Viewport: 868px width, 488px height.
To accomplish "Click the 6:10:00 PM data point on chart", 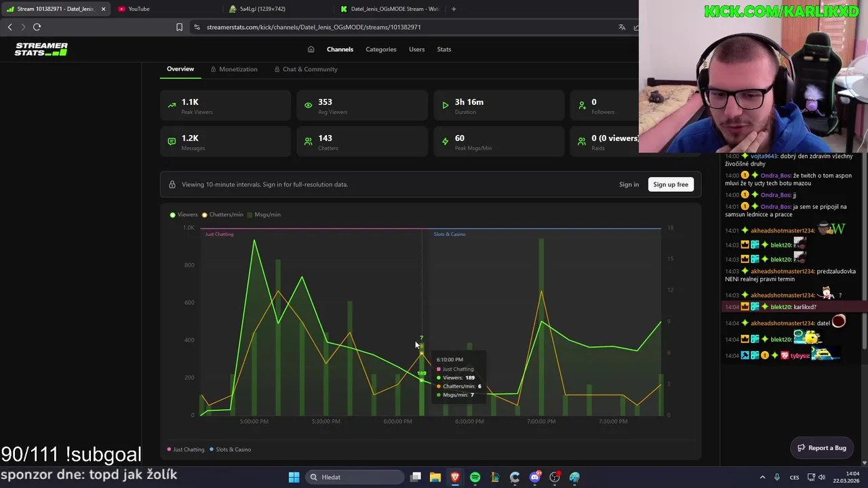I will click(422, 380).
